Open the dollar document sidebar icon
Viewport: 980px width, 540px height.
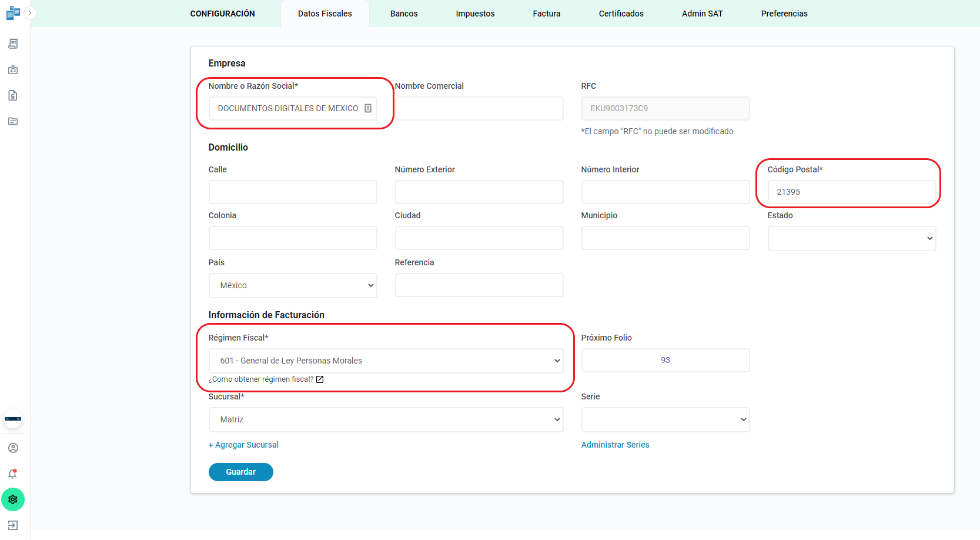(13, 95)
